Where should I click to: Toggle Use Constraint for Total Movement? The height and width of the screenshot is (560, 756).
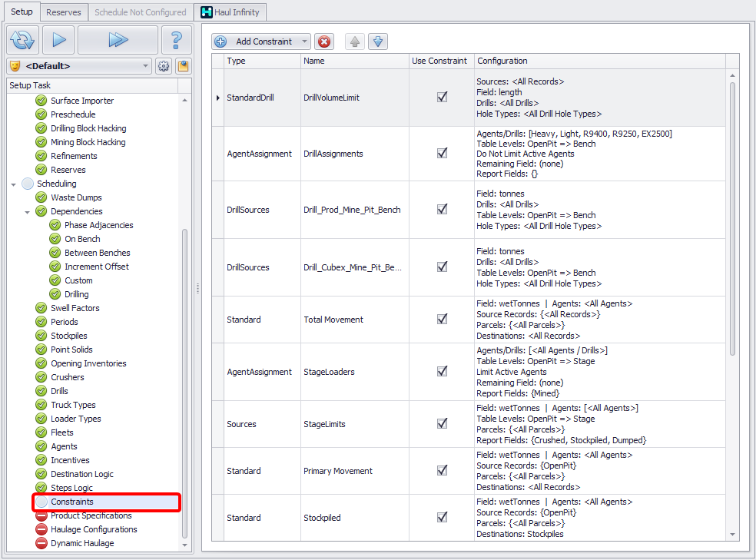click(x=442, y=319)
